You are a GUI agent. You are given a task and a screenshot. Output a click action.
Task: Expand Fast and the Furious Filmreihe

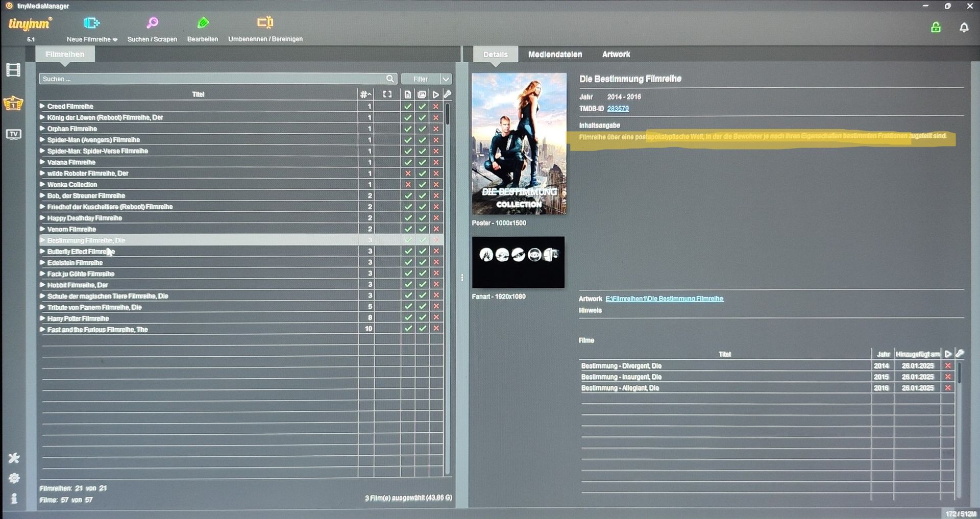pyautogui.click(x=42, y=330)
